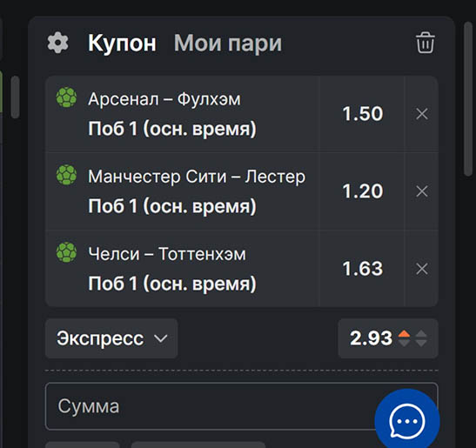This screenshot has height=448, width=476.
Task: Open the live chat support bubble
Action: click(407, 421)
